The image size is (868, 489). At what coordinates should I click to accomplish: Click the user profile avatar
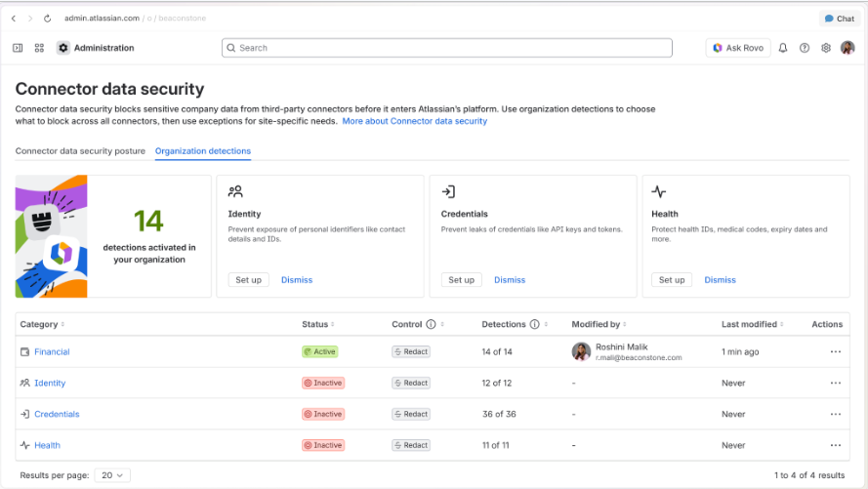(847, 48)
